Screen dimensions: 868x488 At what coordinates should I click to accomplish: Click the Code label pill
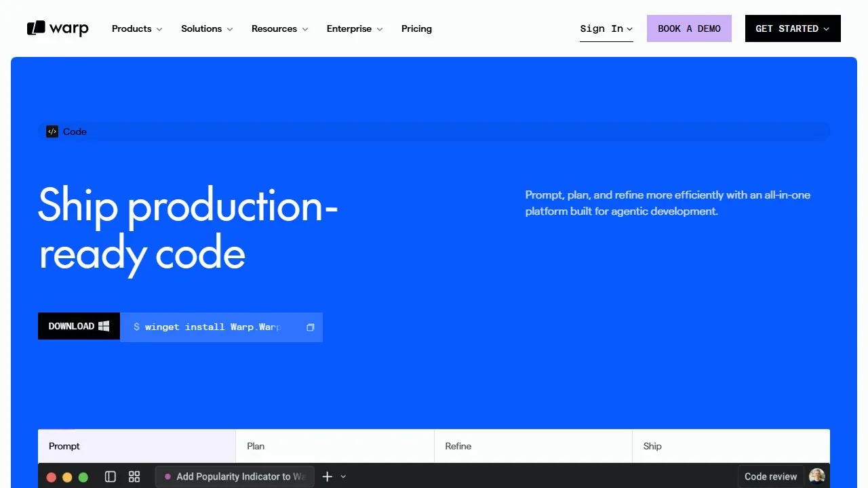click(434, 131)
